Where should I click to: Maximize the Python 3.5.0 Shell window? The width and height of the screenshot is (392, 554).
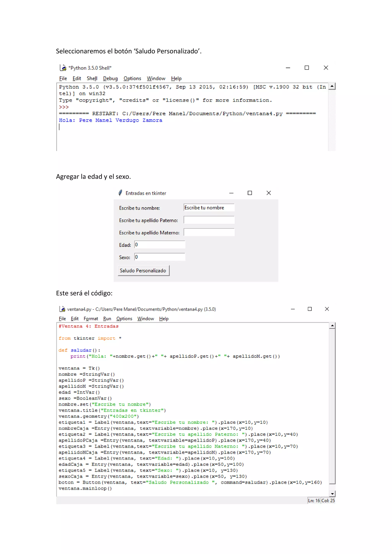click(x=307, y=68)
